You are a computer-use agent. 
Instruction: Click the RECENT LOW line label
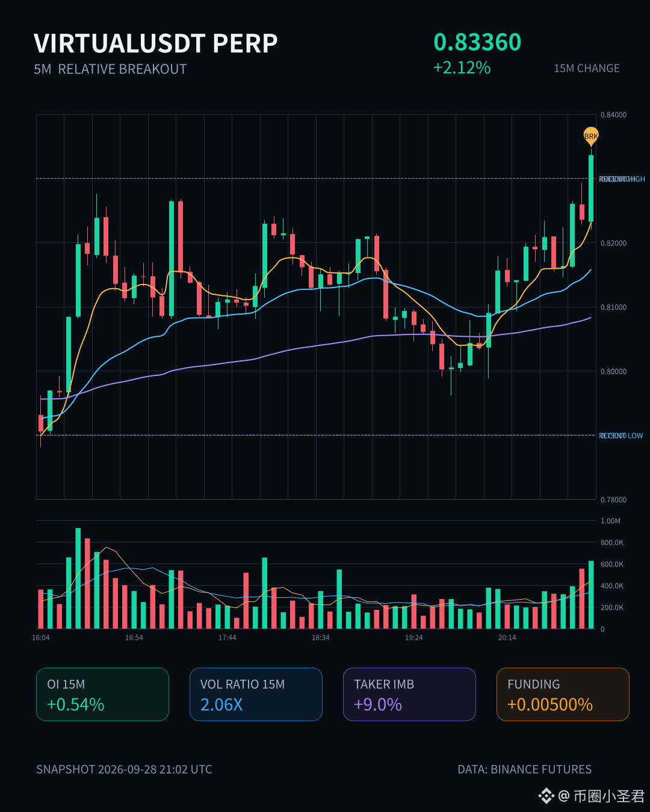[621, 435]
